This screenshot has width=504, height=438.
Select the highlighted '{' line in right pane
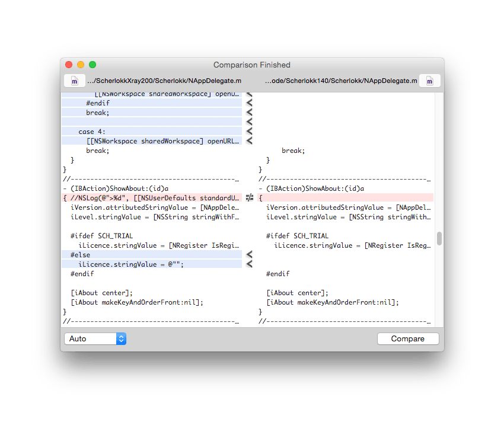346,198
